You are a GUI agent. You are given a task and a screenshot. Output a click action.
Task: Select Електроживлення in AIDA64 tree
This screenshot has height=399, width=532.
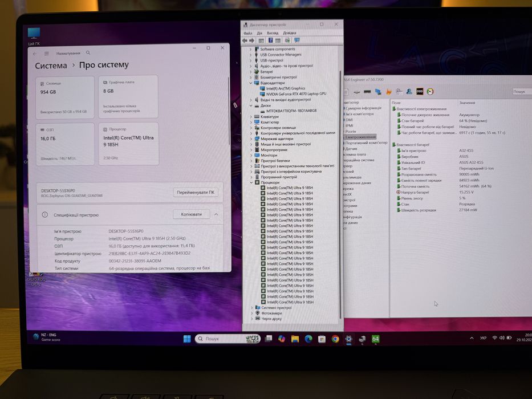pyautogui.click(x=360, y=137)
